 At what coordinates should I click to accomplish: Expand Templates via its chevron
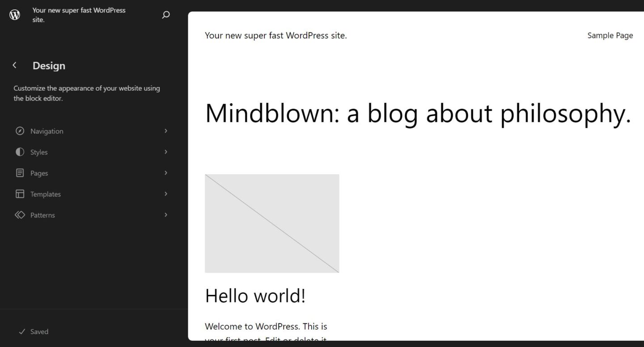click(x=166, y=194)
